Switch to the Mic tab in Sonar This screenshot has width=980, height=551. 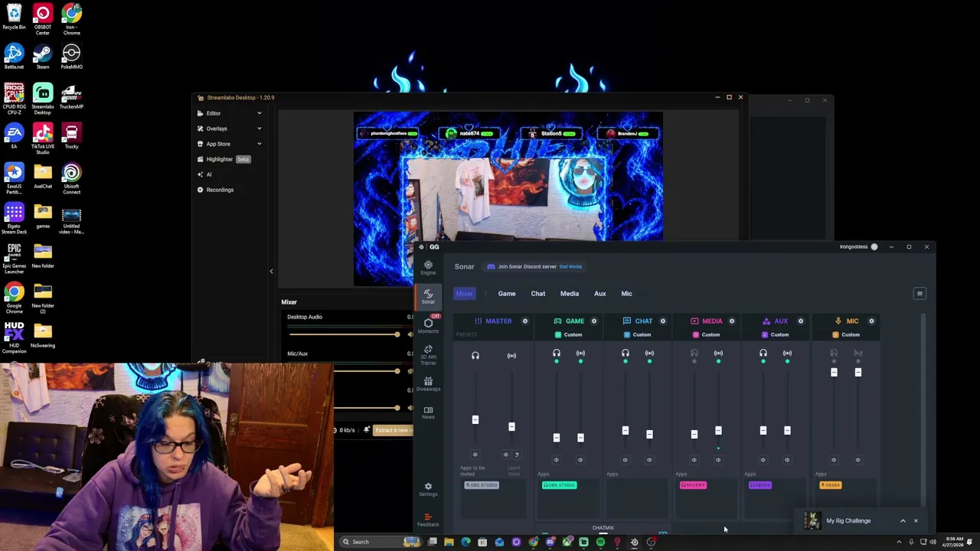(x=627, y=294)
